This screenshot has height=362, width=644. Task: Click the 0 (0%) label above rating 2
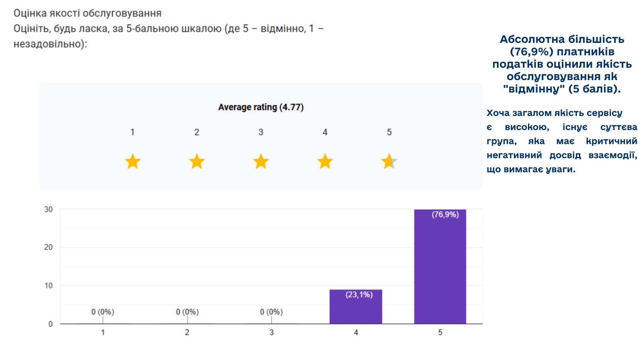(187, 312)
